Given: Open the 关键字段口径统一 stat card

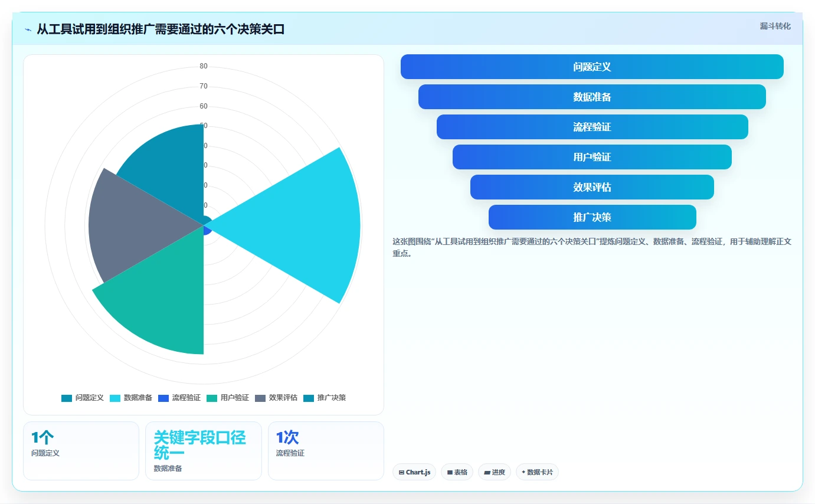Looking at the screenshot, I should click(204, 451).
